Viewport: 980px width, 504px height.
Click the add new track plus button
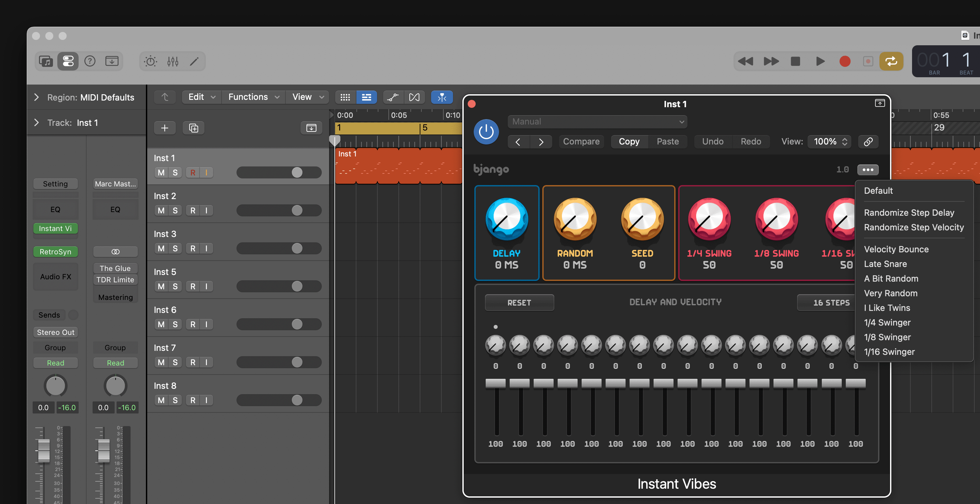165,128
